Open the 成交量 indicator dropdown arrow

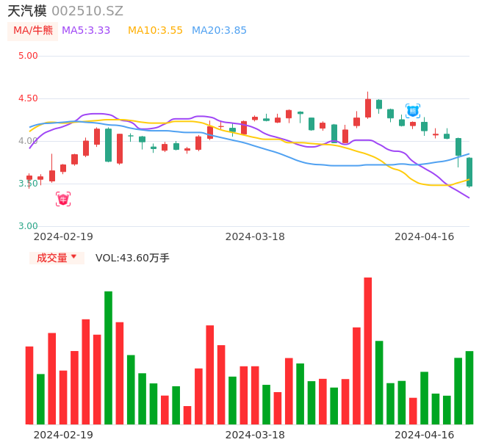pyautogui.click(x=73, y=257)
